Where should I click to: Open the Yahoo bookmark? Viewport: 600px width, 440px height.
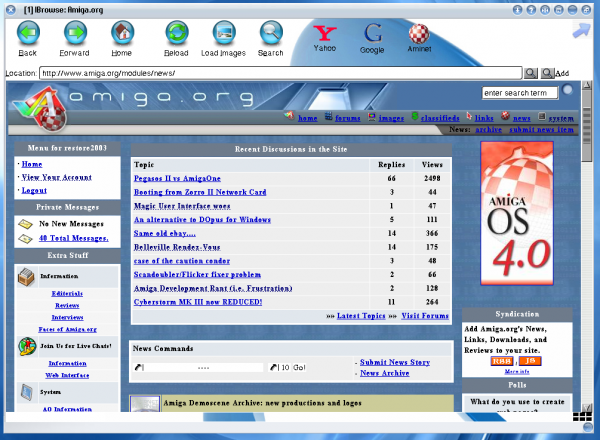[325, 38]
